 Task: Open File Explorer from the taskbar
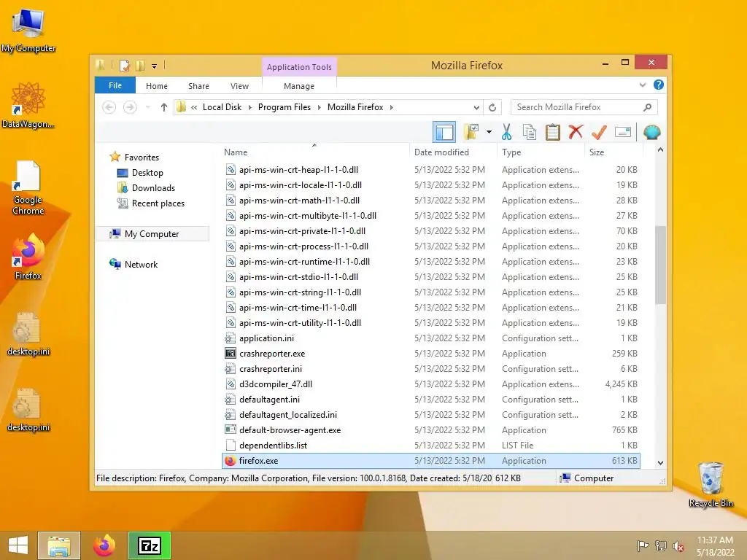pos(59,545)
